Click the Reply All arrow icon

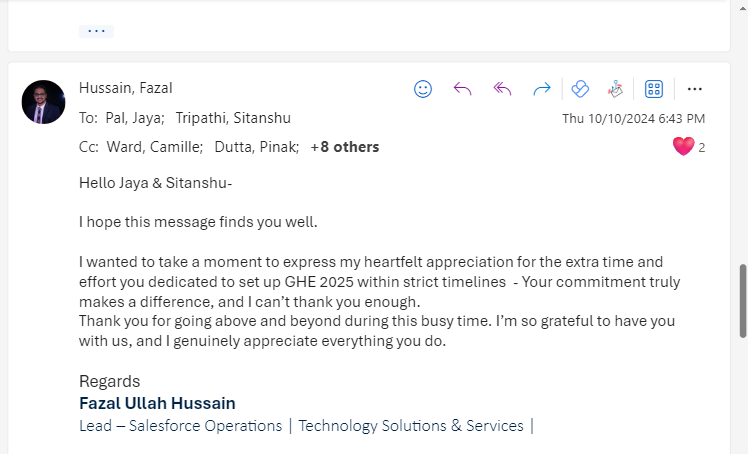click(x=502, y=89)
